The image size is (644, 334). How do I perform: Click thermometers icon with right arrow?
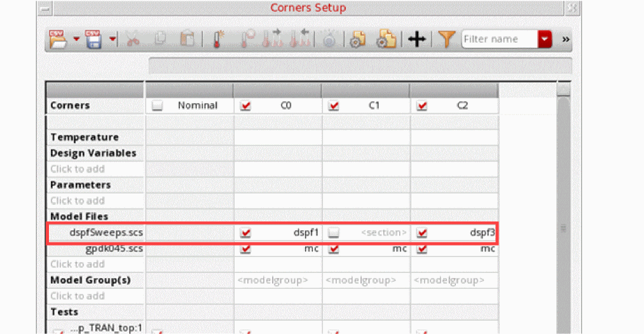point(272,38)
